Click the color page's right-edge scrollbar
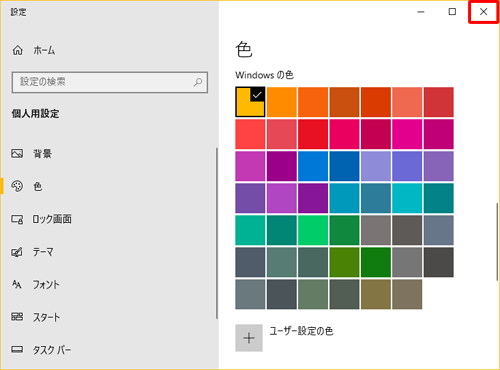The image size is (500, 370). pos(497,241)
